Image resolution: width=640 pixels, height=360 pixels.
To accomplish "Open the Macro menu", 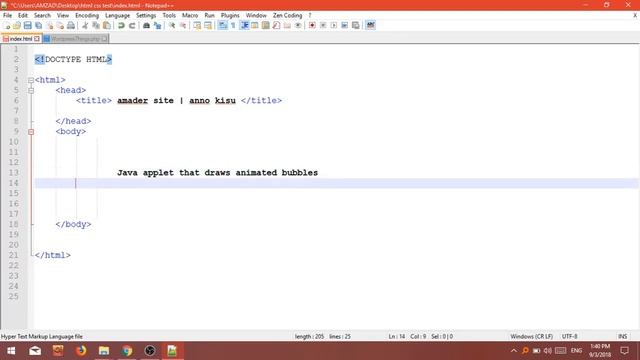I will pos(190,15).
